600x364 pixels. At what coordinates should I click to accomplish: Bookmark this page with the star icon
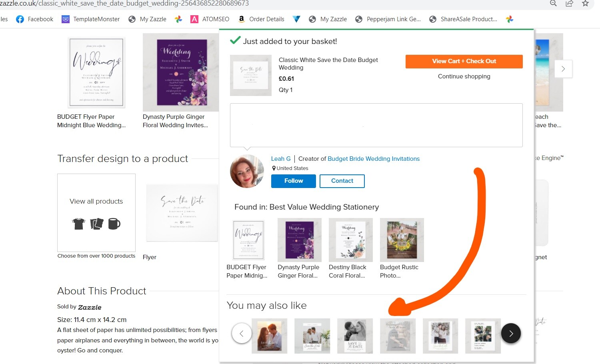pyautogui.click(x=586, y=4)
